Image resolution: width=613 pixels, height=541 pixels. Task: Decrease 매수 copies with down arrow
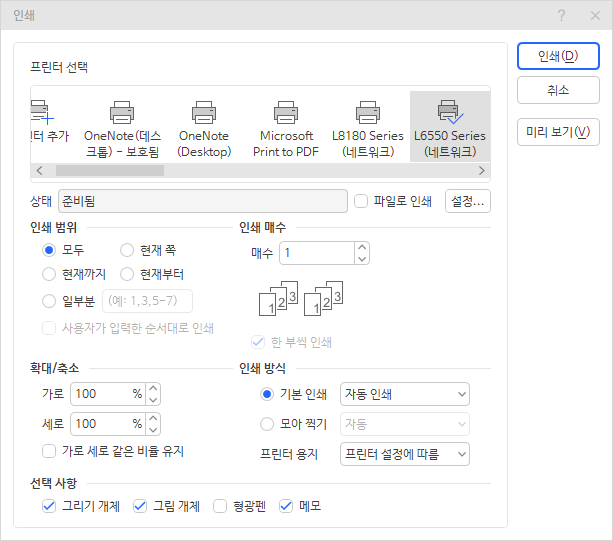tap(362, 258)
